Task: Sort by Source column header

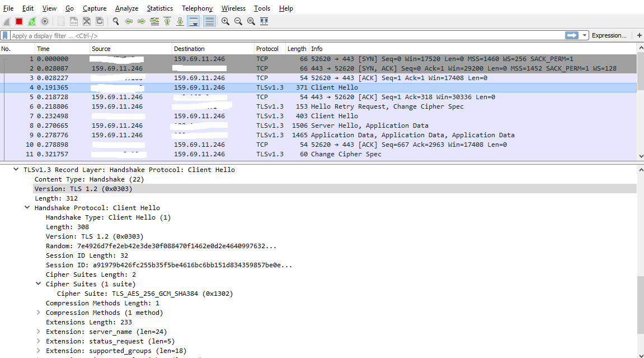Action: coord(130,49)
